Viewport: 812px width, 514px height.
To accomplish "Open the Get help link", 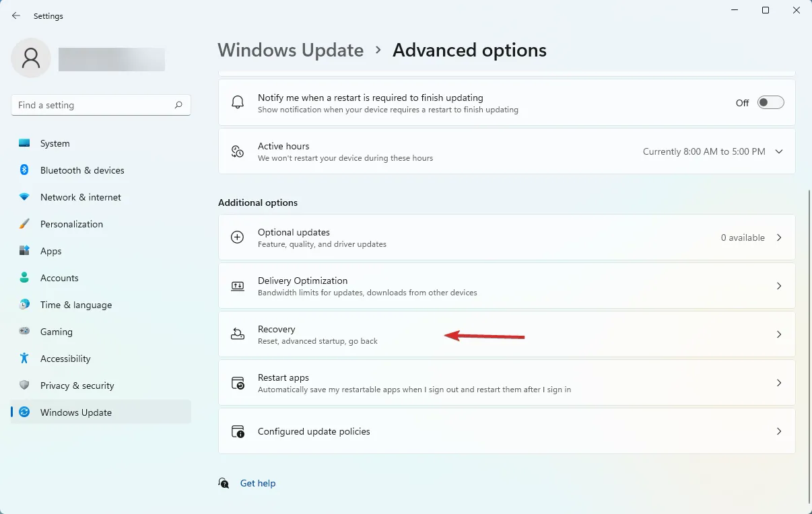I will (258, 483).
